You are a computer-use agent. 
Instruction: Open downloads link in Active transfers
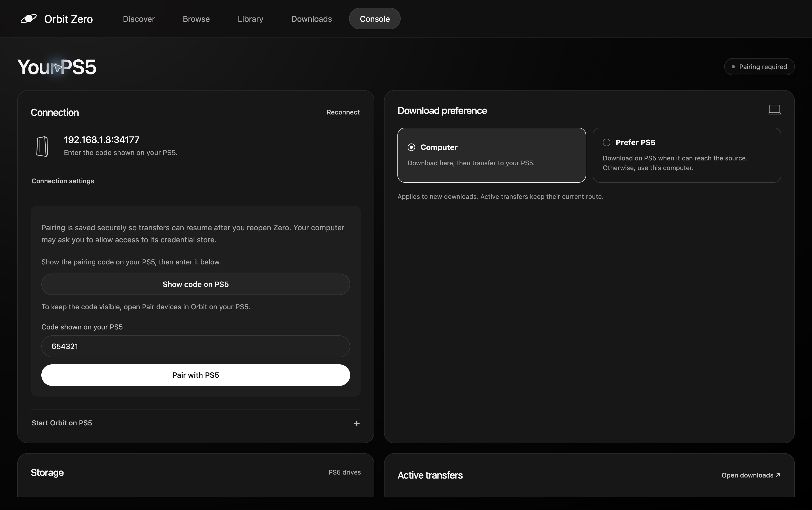click(x=751, y=475)
